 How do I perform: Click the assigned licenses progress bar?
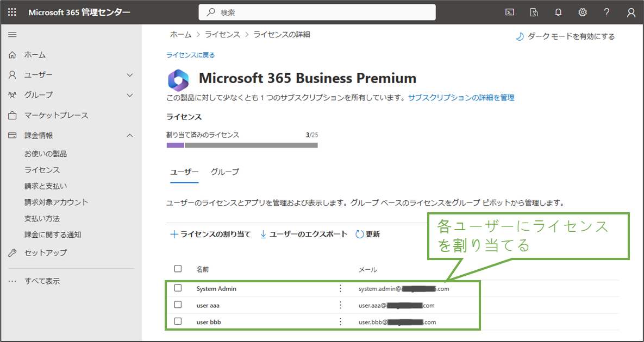pos(242,145)
